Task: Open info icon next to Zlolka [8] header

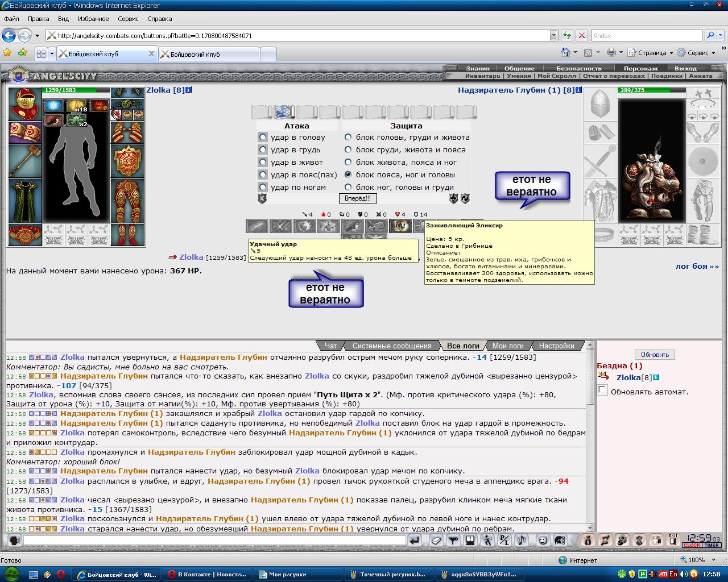Action: [189, 90]
